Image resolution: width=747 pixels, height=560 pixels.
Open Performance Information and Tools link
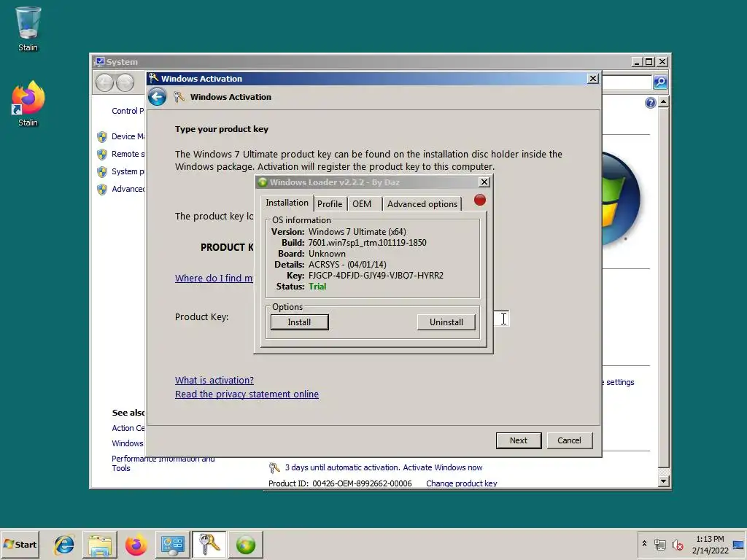[163, 463]
